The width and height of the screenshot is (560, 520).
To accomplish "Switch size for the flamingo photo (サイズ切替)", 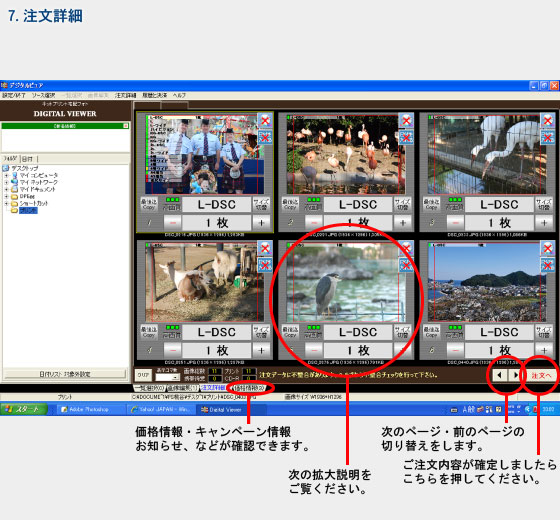I will pos(402,205).
